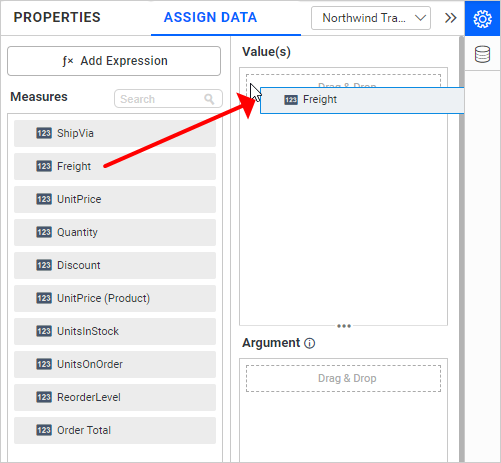Open the settings gear icon panel

pyautogui.click(x=482, y=18)
